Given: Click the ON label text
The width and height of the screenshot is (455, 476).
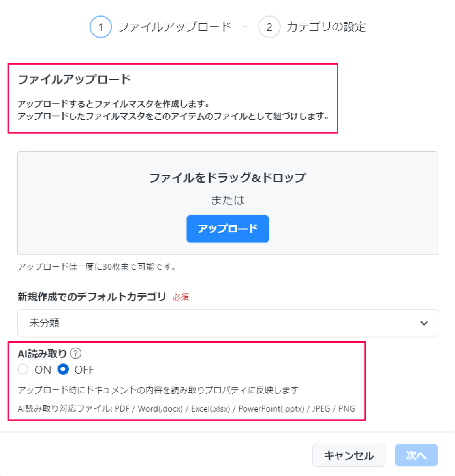Looking at the screenshot, I should pyautogui.click(x=43, y=370).
